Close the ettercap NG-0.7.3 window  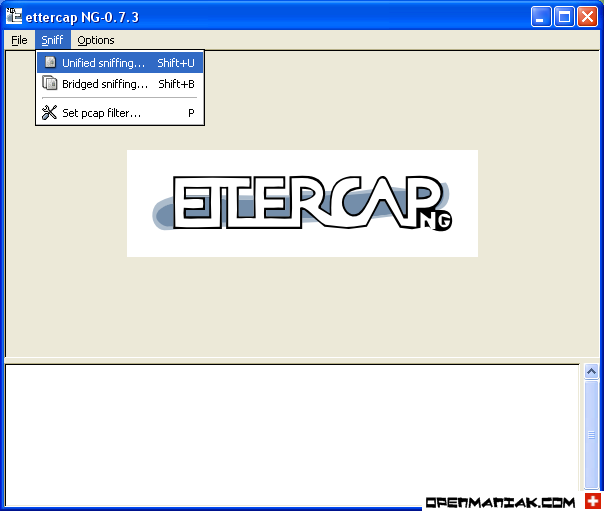[587, 17]
